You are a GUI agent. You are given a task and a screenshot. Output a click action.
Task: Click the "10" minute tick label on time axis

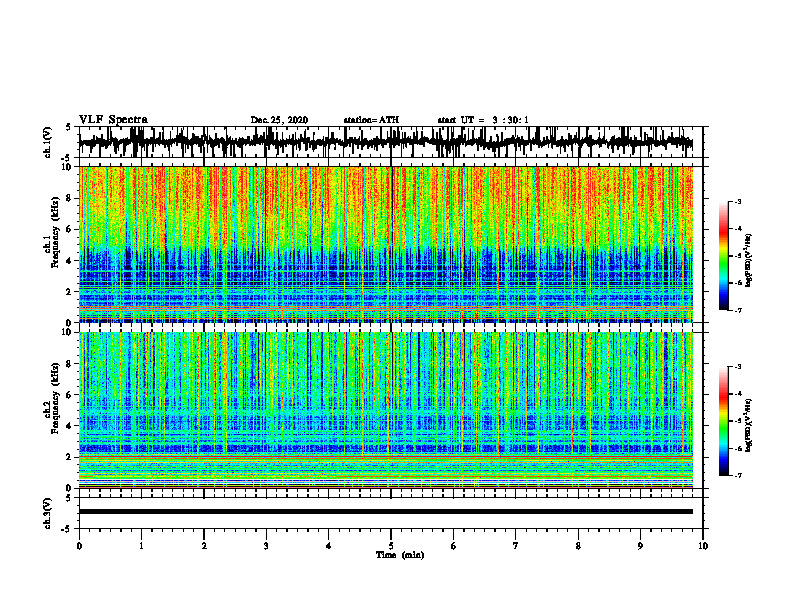(x=703, y=546)
